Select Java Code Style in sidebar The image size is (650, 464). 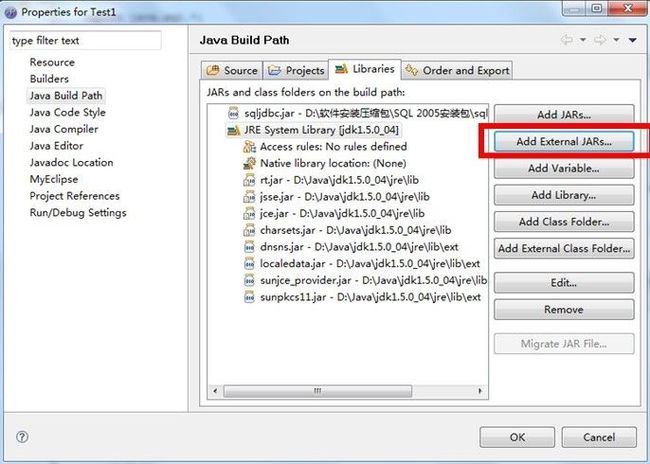pos(68,112)
